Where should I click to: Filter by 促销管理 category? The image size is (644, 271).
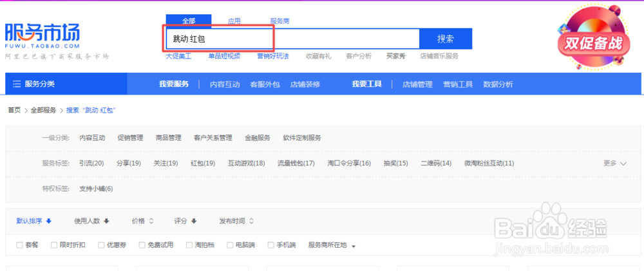(x=130, y=138)
